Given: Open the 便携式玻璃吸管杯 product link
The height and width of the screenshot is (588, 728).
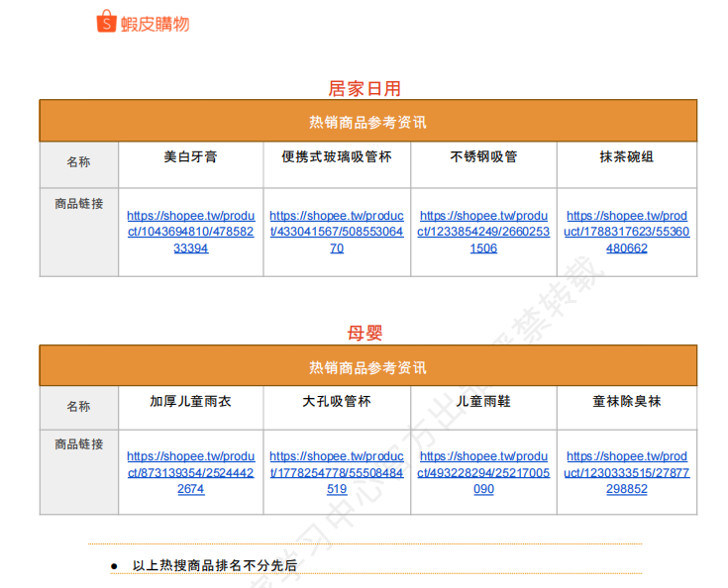Looking at the screenshot, I should (337, 232).
